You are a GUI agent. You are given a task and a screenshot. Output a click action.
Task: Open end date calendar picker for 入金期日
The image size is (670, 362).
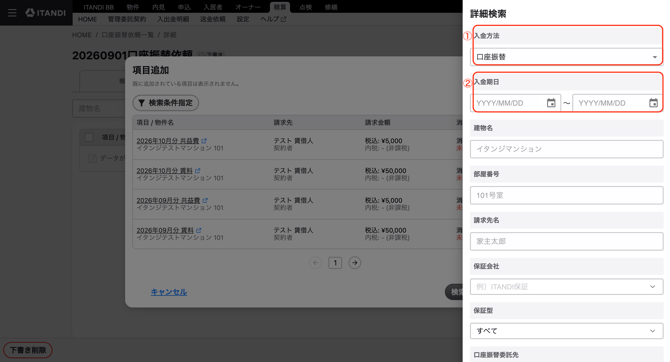(653, 103)
